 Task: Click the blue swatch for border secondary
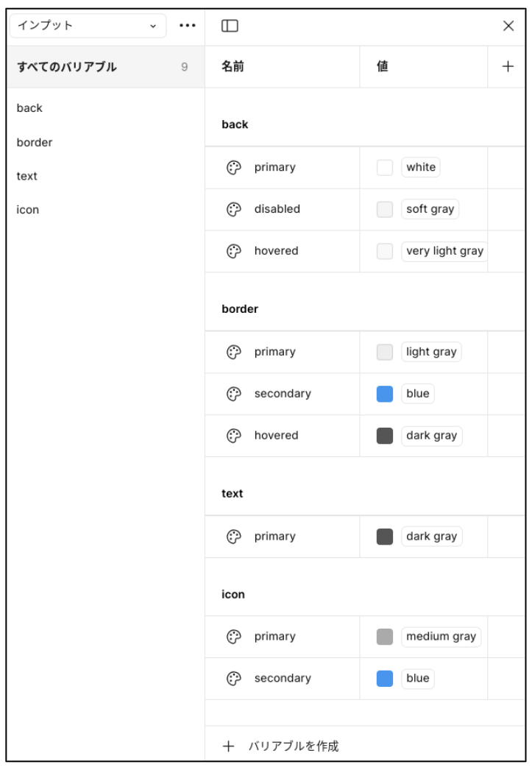385,394
